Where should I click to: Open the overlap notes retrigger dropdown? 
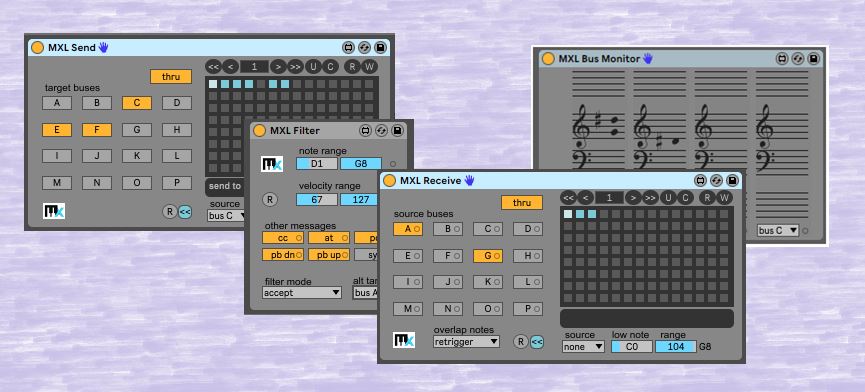click(x=466, y=342)
